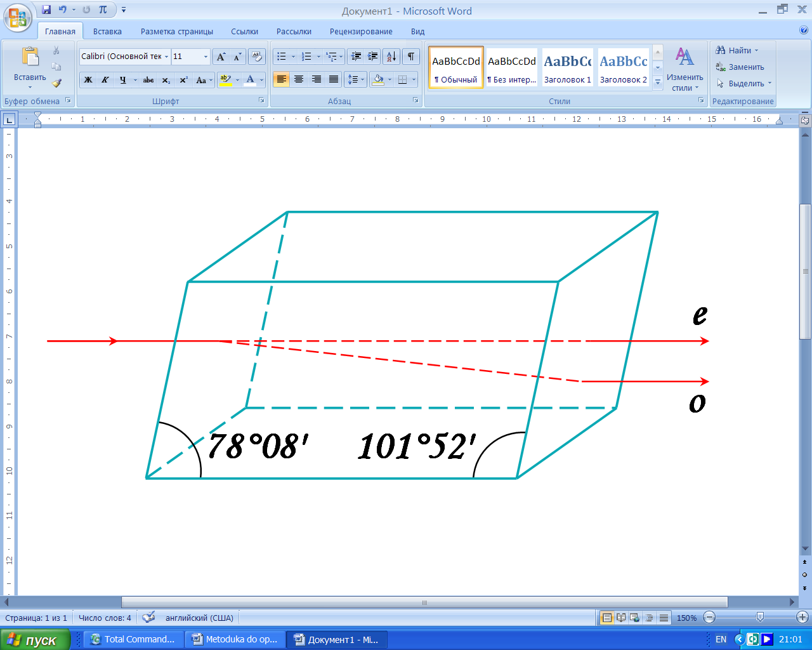812x650 pixels.
Task: Toggle bold (Ж) formatting
Action: coord(88,80)
